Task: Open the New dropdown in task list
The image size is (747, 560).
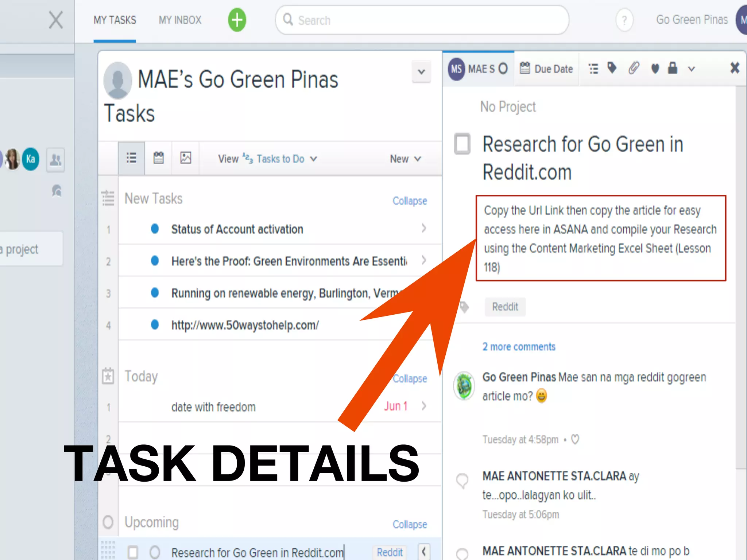Action: (406, 159)
